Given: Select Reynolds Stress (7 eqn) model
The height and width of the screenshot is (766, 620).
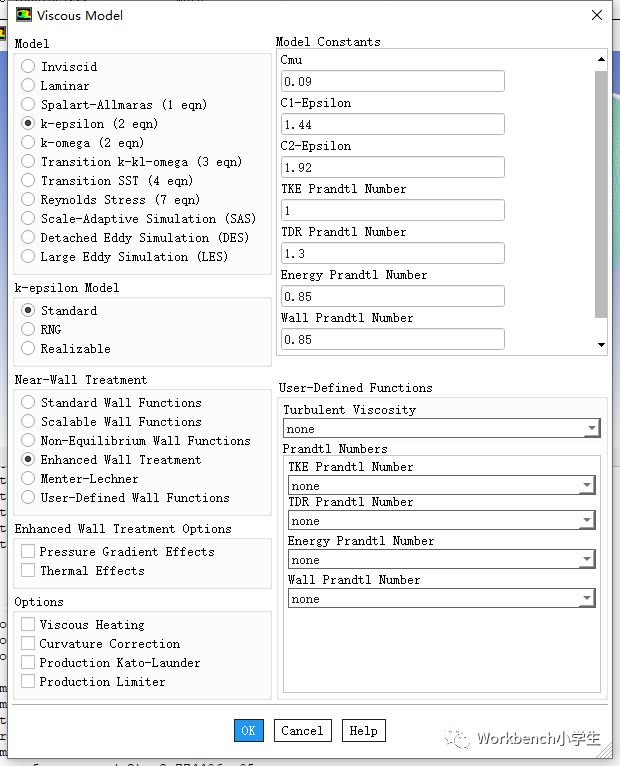Looking at the screenshot, I should [28, 199].
